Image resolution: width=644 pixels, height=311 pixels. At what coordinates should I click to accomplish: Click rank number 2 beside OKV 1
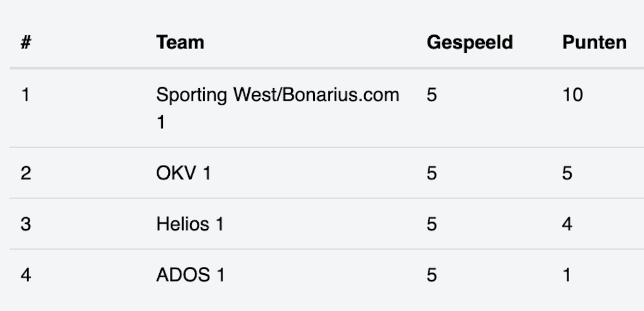[x=26, y=173]
